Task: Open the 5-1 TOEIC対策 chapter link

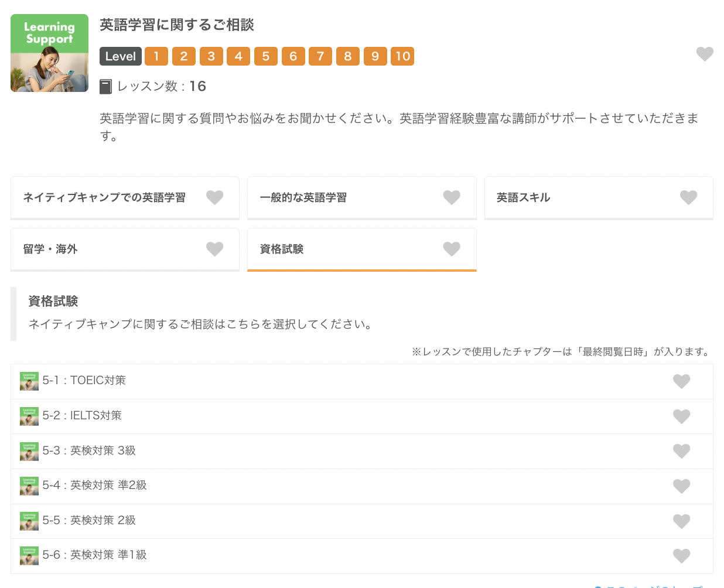Action: pos(84,381)
